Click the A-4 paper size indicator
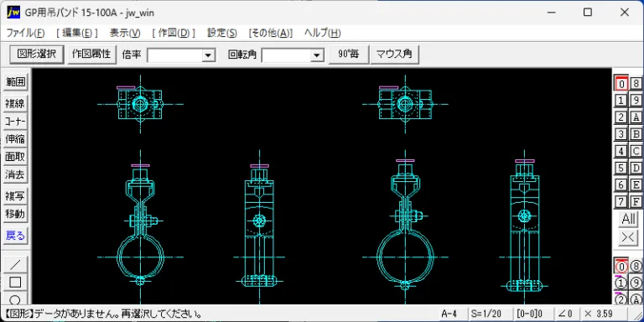Image resolution: width=644 pixels, height=322 pixels. [454, 314]
